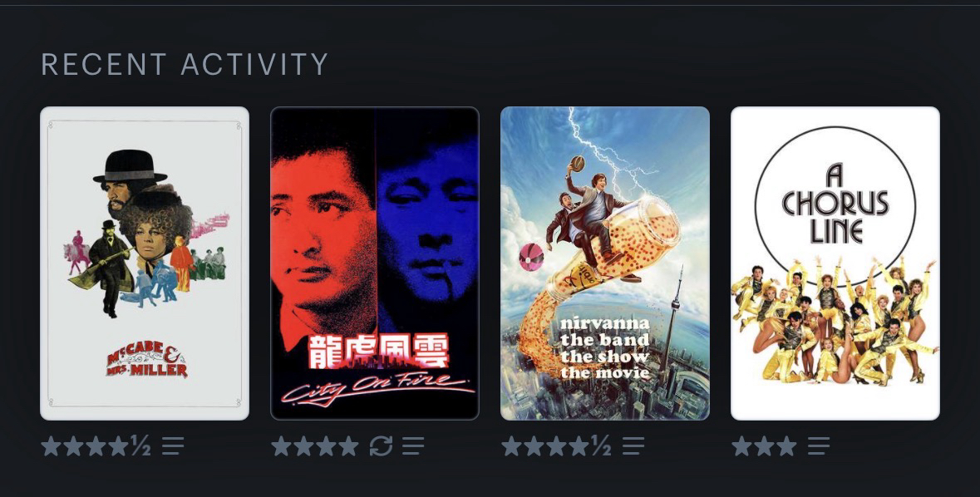Image resolution: width=980 pixels, height=497 pixels.
Task: Open the review icon under McCabe & Mrs. Miller
Action: (x=173, y=445)
